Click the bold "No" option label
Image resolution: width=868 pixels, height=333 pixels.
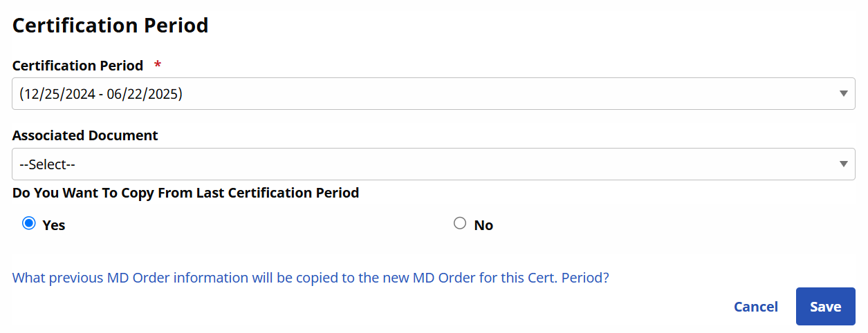(x=483, y=225)
